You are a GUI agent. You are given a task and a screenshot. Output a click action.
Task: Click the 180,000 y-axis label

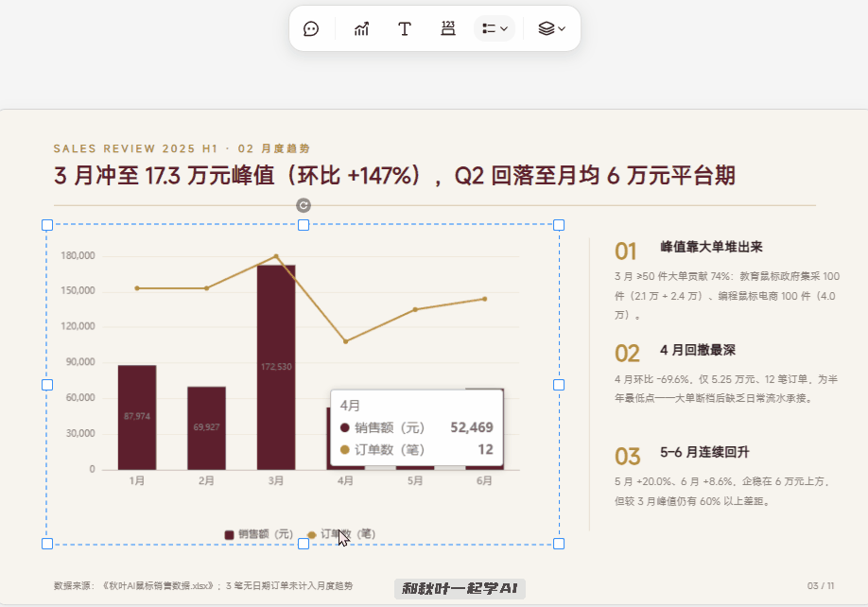78,255
